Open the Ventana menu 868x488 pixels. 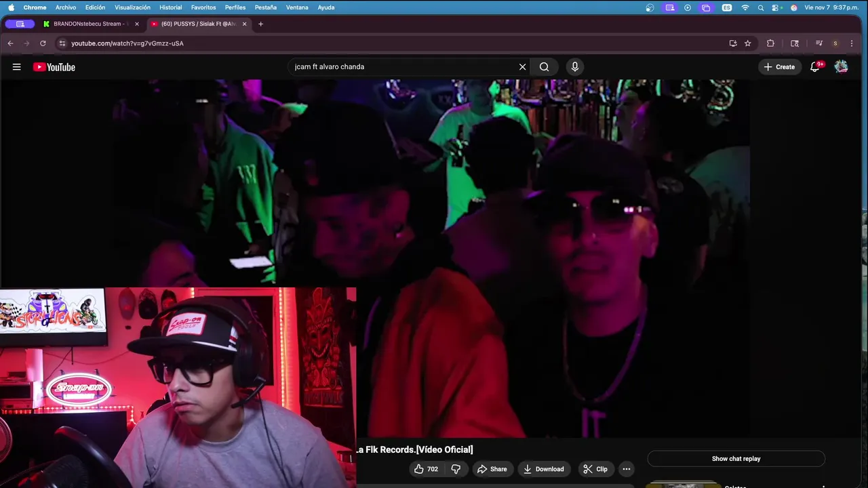tap(297, 7)
